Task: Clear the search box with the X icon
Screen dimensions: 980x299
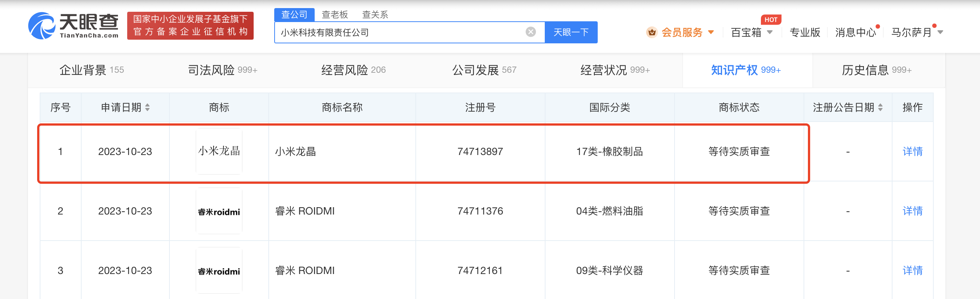Action: [530, 32]
